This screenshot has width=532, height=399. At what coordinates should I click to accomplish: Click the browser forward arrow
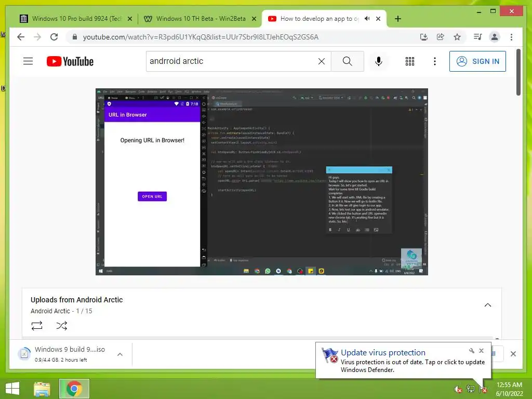pos(37,37)
